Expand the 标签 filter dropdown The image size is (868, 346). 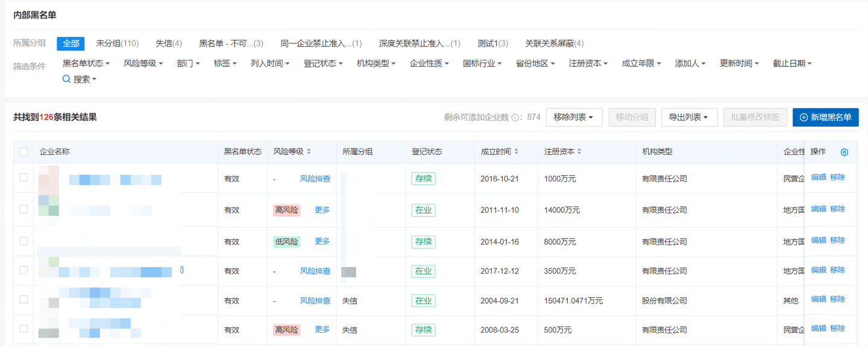tap(225, 63)
